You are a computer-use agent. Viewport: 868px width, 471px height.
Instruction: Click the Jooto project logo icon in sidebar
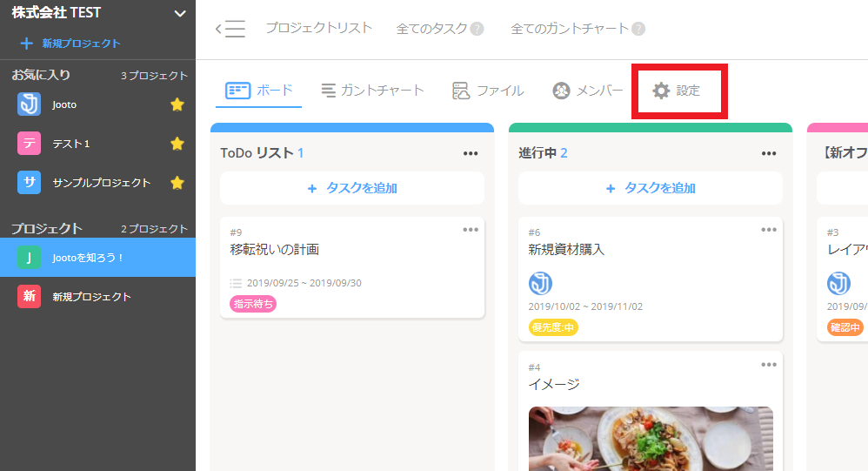point(29,104)
